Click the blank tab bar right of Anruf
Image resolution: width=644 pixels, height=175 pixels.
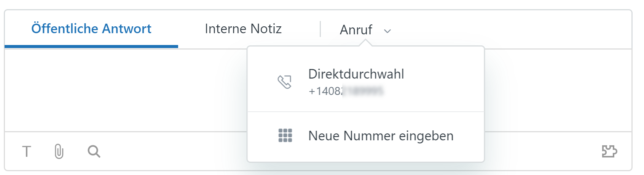point(514,30)
